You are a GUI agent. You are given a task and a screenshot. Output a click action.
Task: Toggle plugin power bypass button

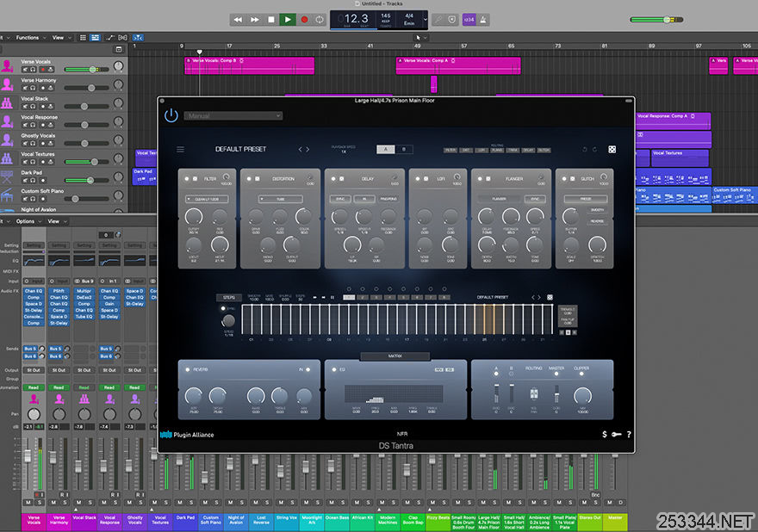tap(171, 115)
